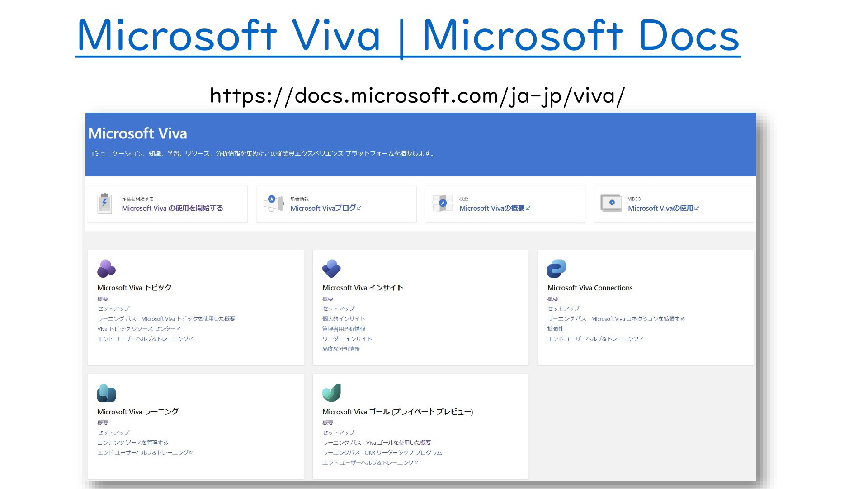Click the 作業を開始する label

pyautogui.click(x=137, y=199)
